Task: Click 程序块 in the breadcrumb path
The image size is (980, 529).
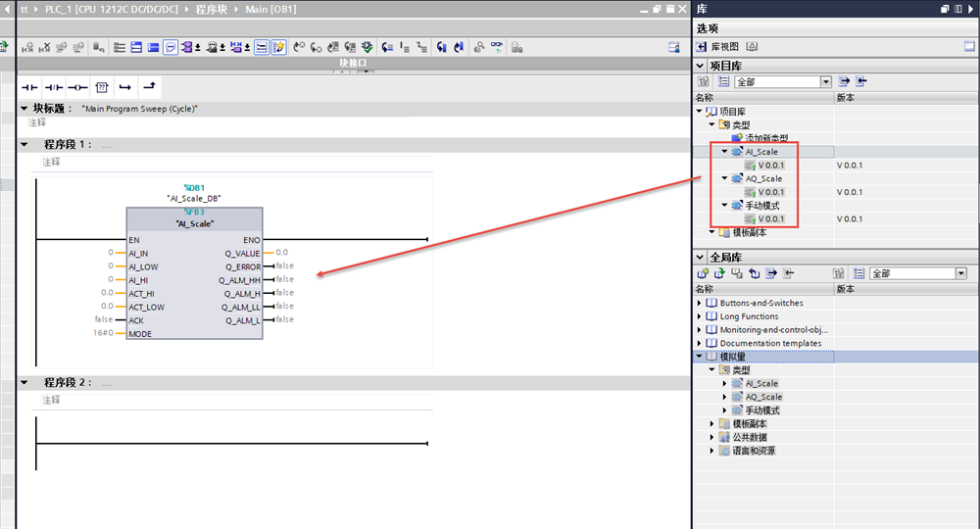Action: [x=212, y=10]
